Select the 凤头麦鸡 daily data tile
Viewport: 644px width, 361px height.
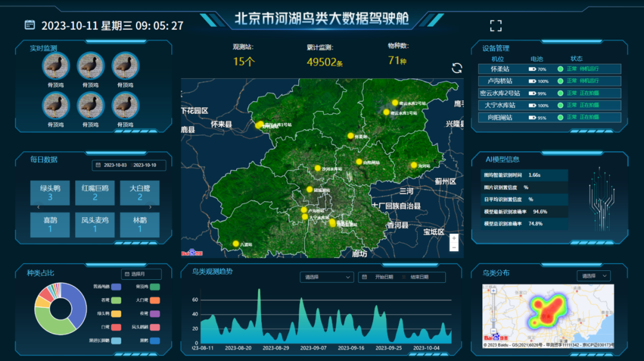click(95, 224)
